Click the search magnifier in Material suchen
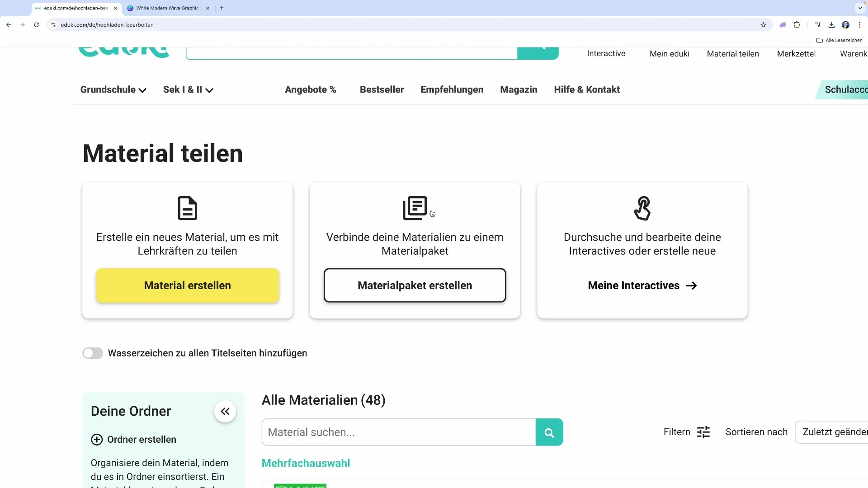This screenshot has width=868, height=488. [549, 432]
